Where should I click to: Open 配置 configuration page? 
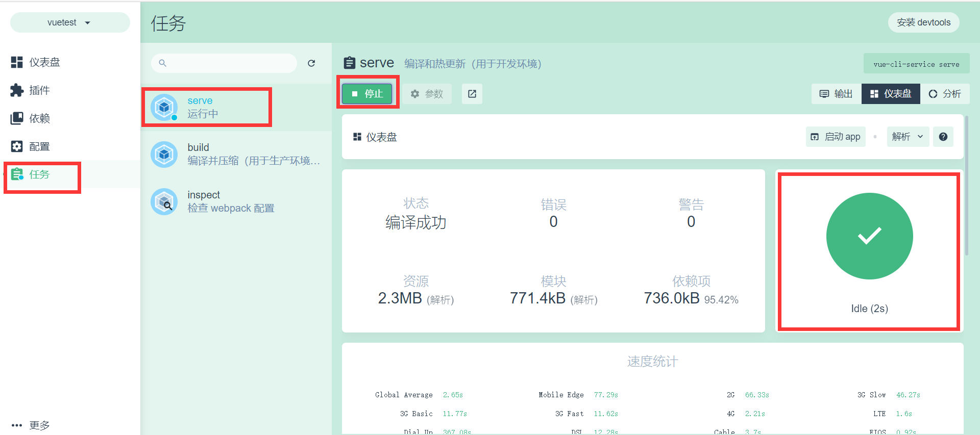click(70, 146)
